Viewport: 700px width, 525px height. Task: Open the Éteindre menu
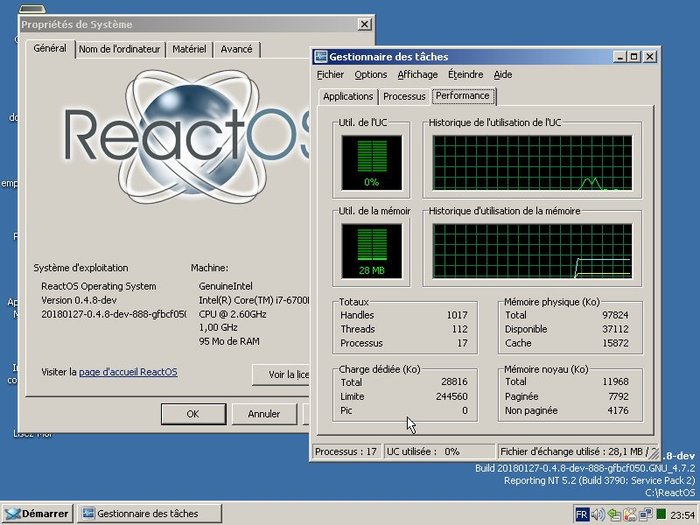pos(465,75)
